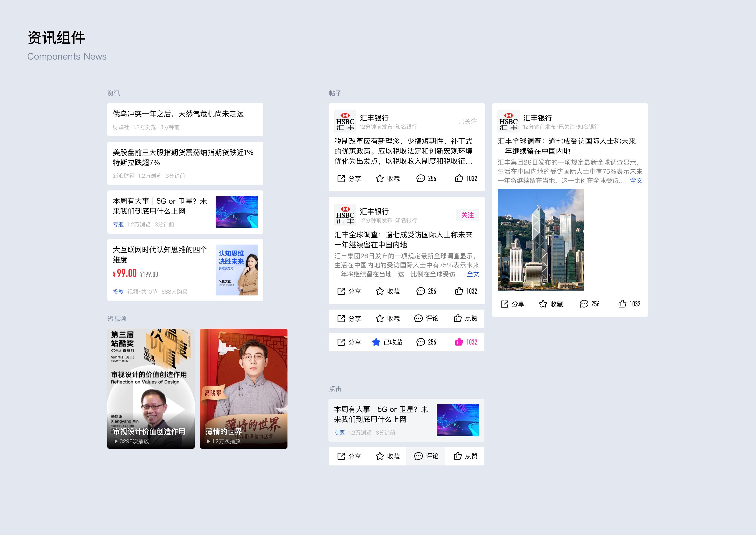This screenshot has width=756, height=535.
Task: Click comment bubble showing 256 in second post
Action: click(420, 291)
